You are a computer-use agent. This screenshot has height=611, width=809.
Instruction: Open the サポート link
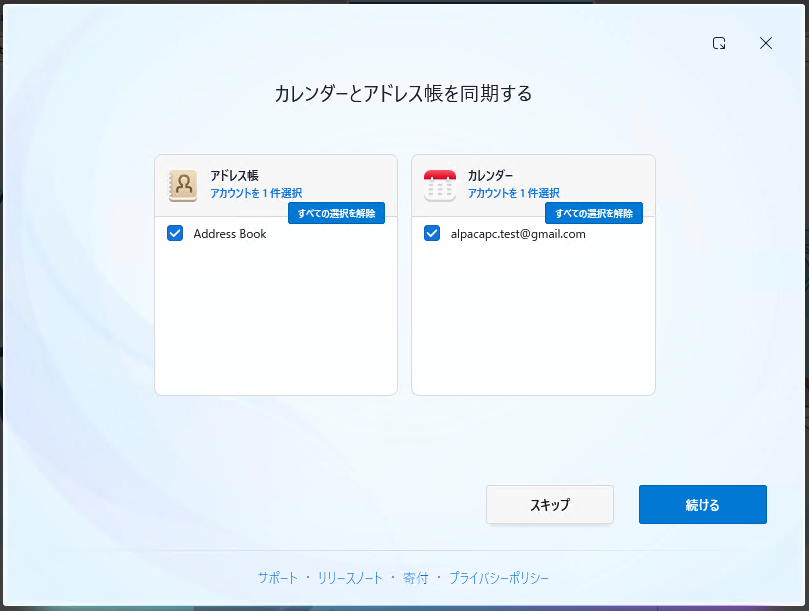[x=278, y=578]
